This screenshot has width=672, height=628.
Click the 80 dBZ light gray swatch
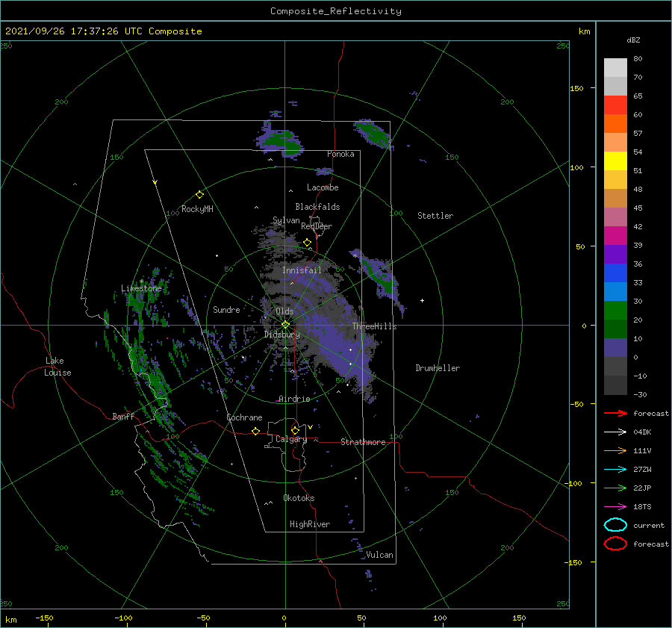pos(615,68)
